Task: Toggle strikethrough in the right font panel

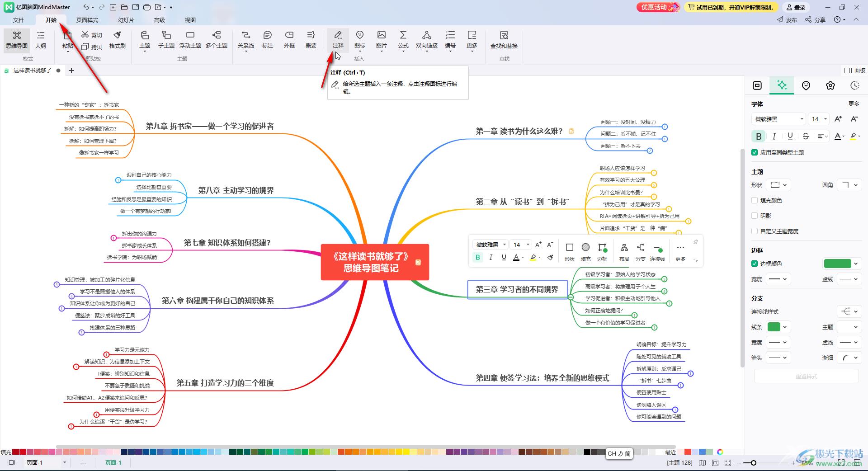Action: point(806,136)
